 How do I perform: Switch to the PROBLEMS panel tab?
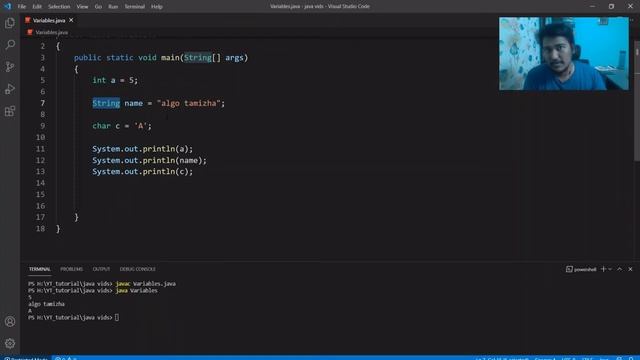coord(71,269)
